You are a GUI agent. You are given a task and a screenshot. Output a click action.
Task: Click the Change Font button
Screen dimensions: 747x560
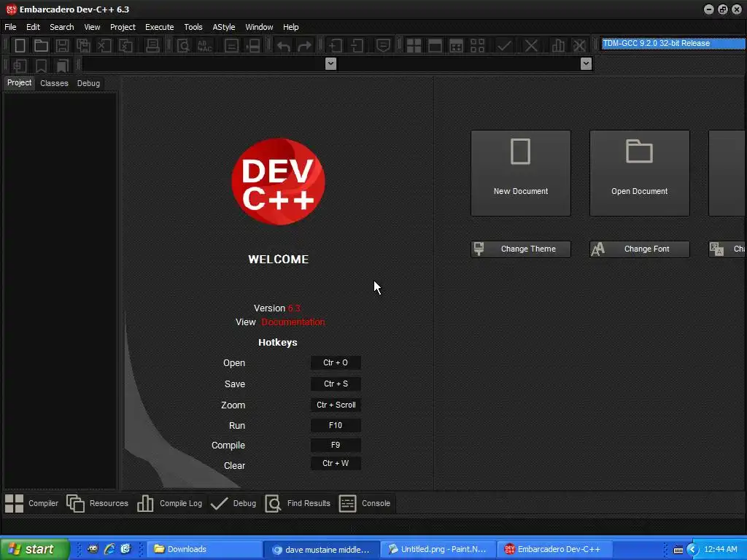pyautogui.click(x=639, y=249)
